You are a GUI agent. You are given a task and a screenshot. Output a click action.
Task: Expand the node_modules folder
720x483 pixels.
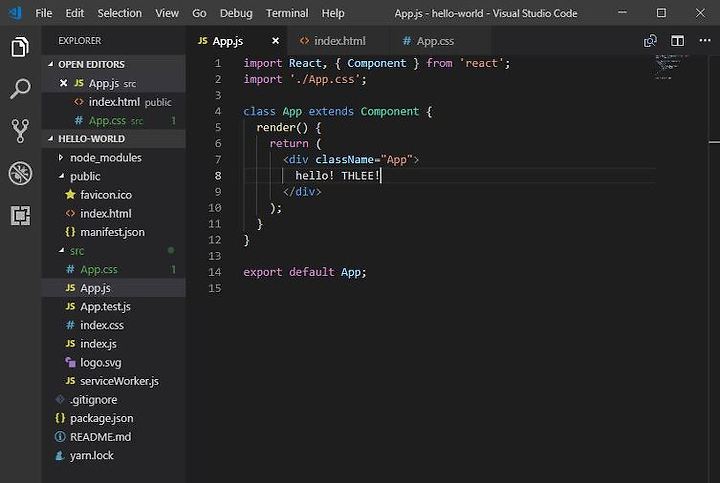[x=61, y=157]
